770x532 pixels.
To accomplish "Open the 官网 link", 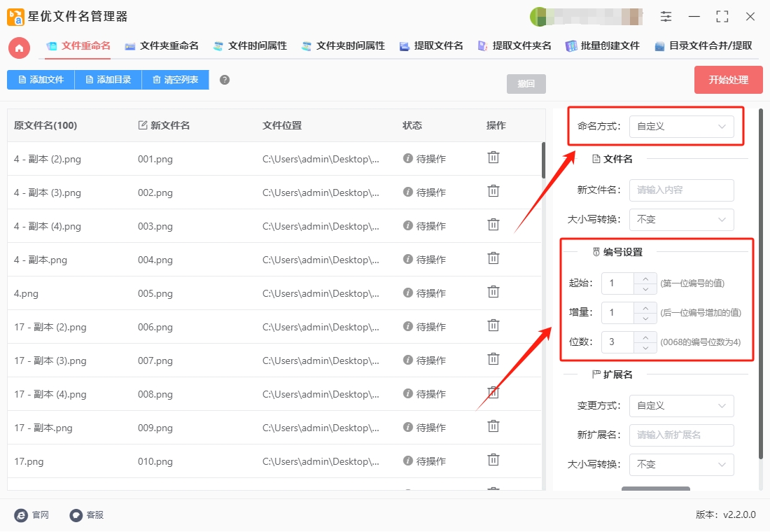I will pyautogui.click(x=41, y=515).
